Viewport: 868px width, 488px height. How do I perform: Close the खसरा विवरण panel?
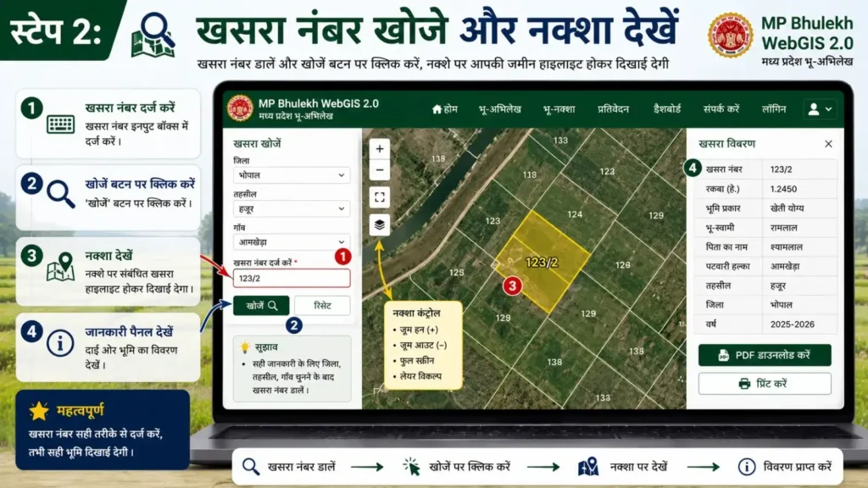(828, 144)
